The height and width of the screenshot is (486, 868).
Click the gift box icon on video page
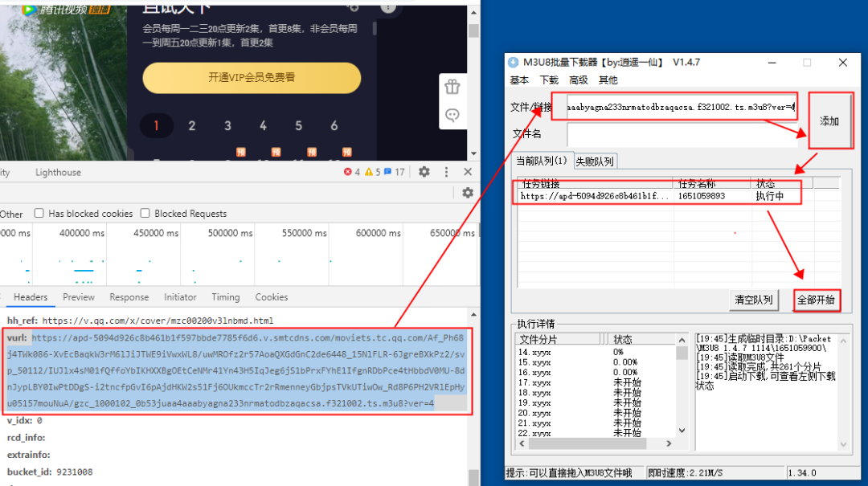[452, 87]
